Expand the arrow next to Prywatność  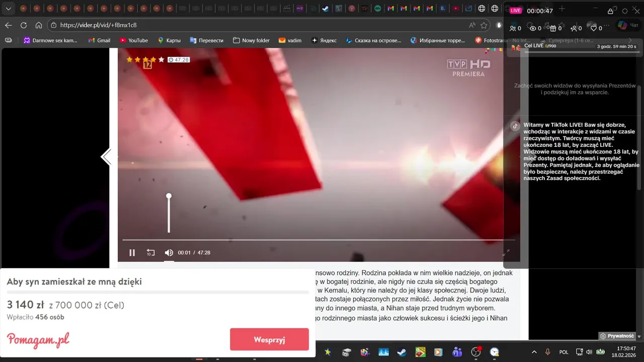639,336
